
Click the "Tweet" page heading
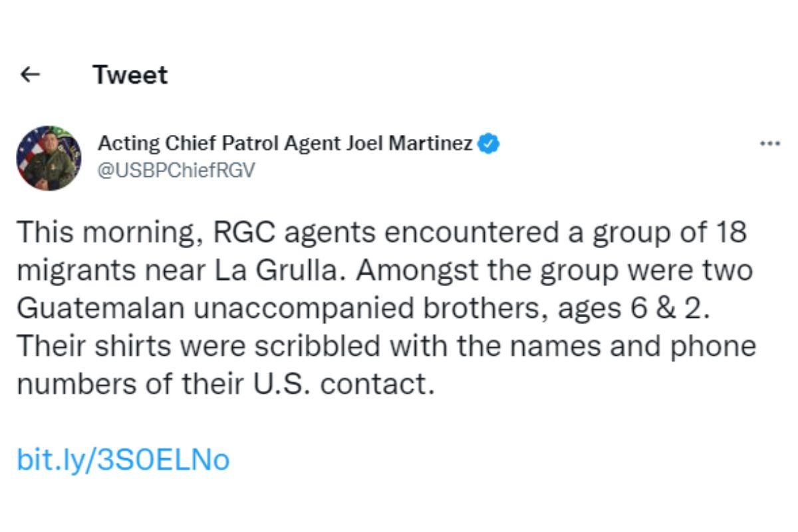click(x=130, y=75)
